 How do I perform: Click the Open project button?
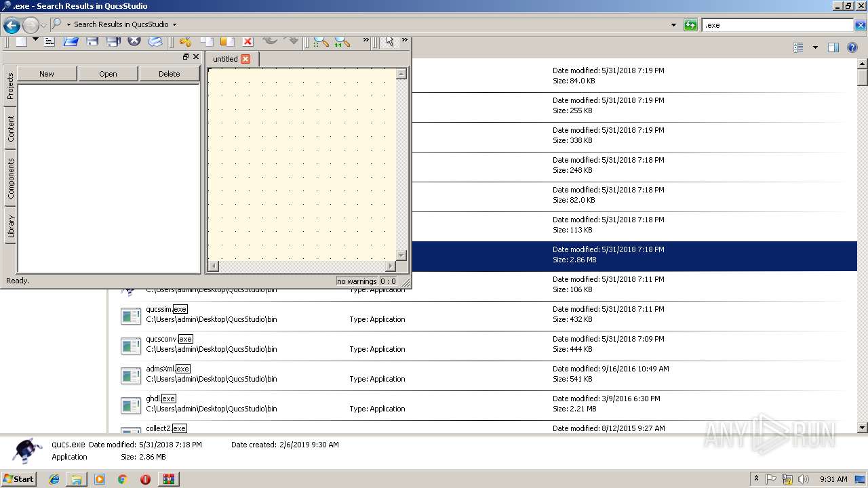tap(108, 74)
